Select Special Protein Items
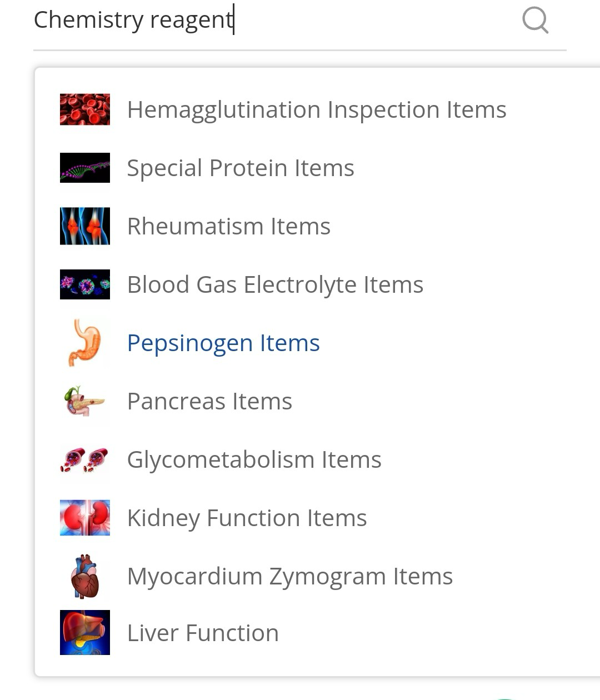This screenshot has height=700, width=600. tap(240, 168)
